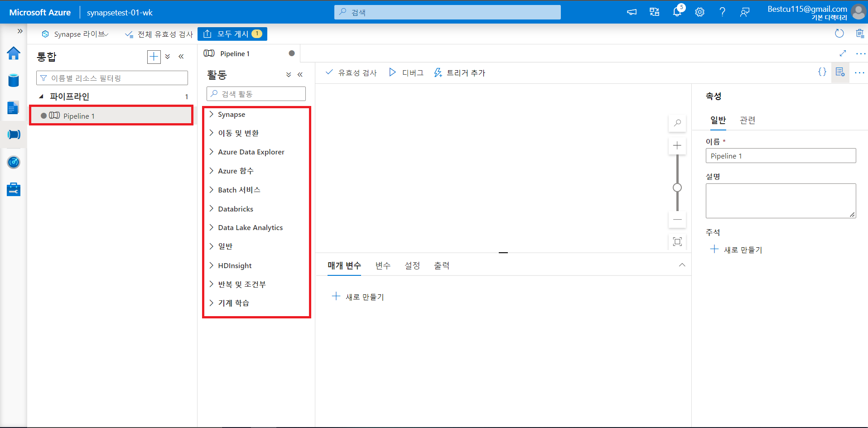Add a new parameter with 새로 만들기
The image size is (868, 428).
[x=358, y=297]
